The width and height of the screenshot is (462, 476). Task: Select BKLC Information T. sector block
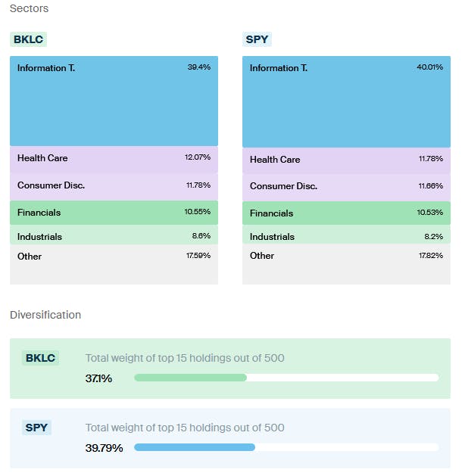coord(114,101)
